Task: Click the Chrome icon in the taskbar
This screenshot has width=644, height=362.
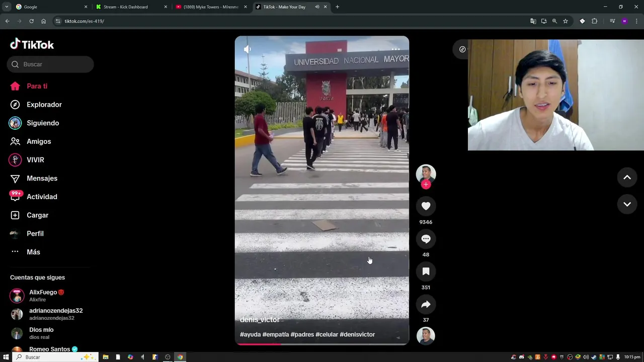Action: (x=180, y=357)
